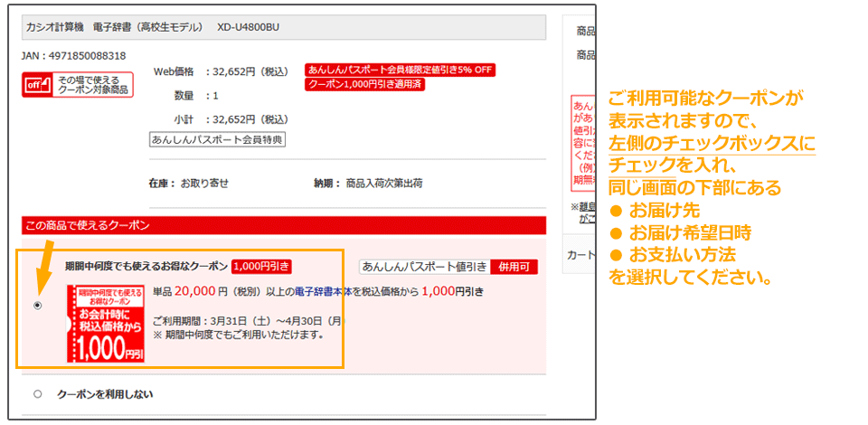
Task: Select the 1,000円引き coupon radio button
Action: pyautogui.click(x=38, y=306)
